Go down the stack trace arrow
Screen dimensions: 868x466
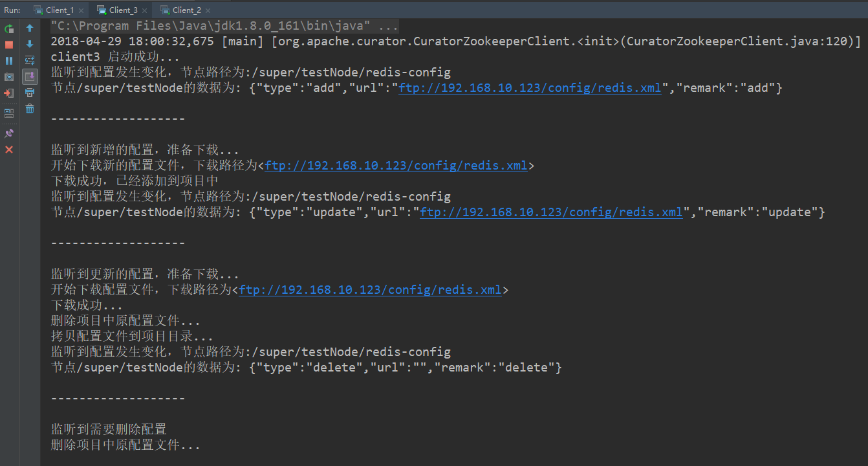[30, 45]
